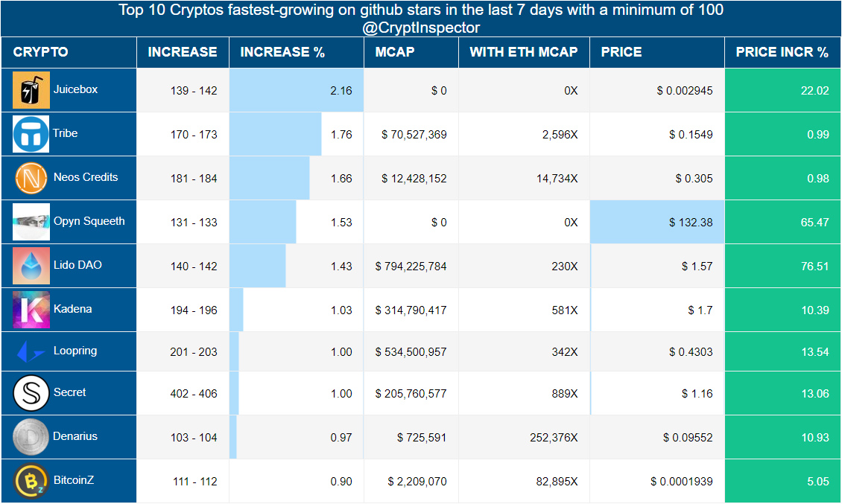Click the 170 - 173 increase value
Screen dimensions: 842x504
(x=193, y=135)
